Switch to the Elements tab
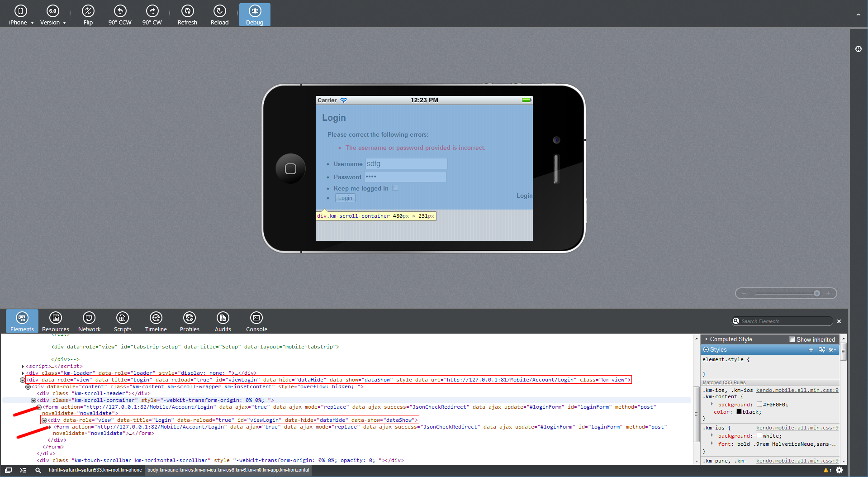The height and width of the screenshot is (477, 868). pos(22,321)
